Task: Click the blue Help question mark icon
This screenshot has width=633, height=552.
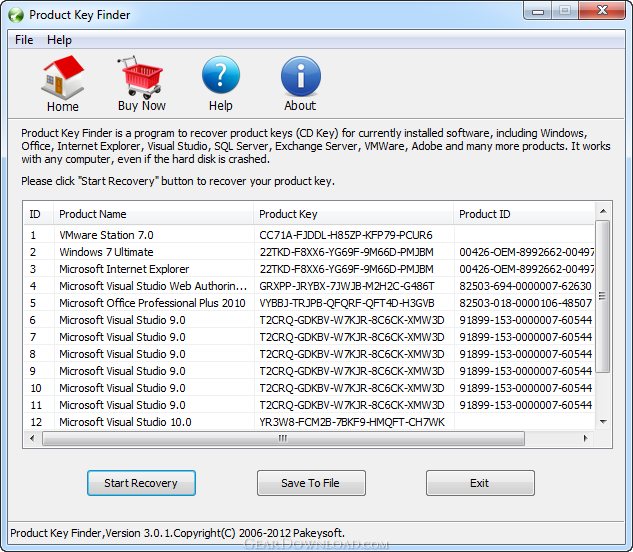Action: (x=220, y=75)
